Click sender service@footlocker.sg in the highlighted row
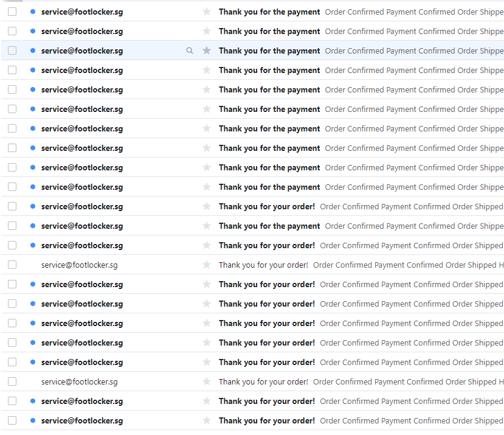The width and height of the screenshot is (504, 435). point(82,51)
